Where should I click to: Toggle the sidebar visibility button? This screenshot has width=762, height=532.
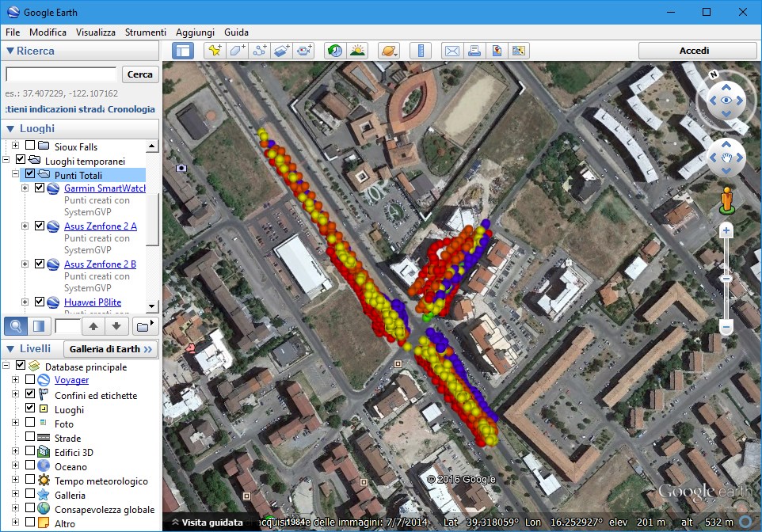tap(183, 51)
